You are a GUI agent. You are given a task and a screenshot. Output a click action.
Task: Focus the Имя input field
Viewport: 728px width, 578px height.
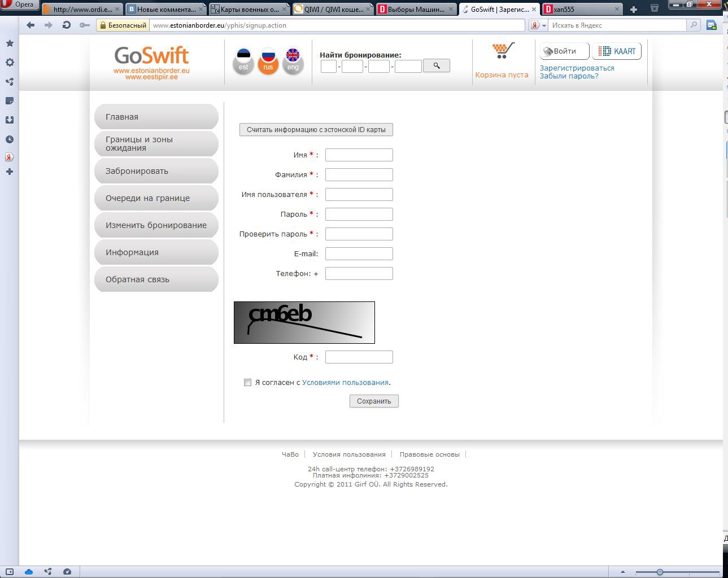(x=359, y=155)
